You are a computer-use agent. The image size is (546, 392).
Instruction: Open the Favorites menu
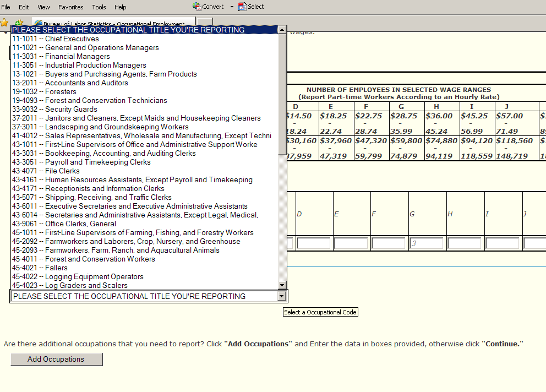pyautogui.click(x=70, y=7)
